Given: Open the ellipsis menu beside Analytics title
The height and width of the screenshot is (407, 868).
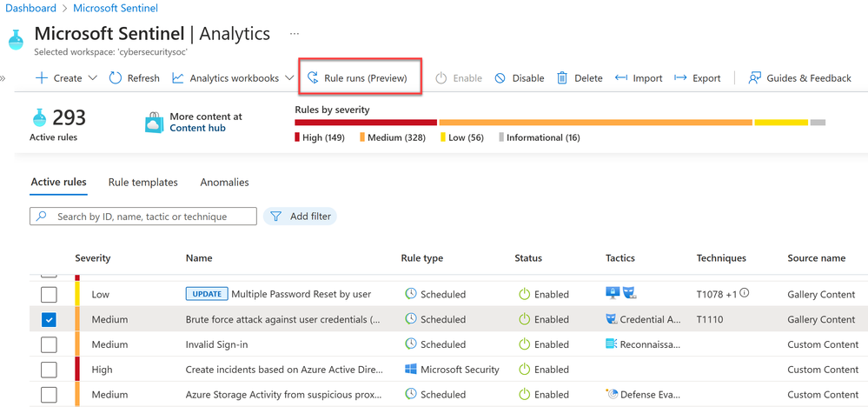Looking at the screenshot, I should click(x=295, y=34).
